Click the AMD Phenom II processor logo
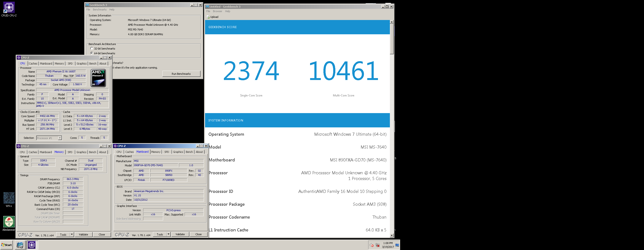Viewport: 644px width, 250px height. point(98,78)
